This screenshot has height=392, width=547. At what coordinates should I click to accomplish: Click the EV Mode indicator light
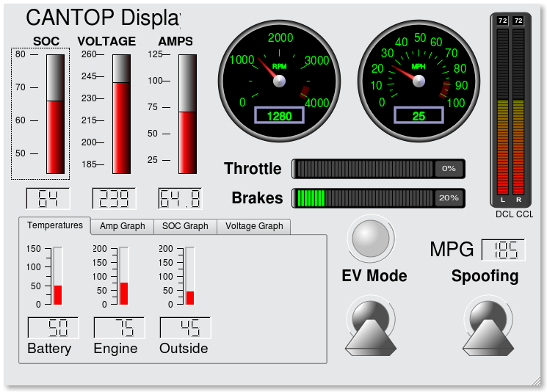[372, 238]
